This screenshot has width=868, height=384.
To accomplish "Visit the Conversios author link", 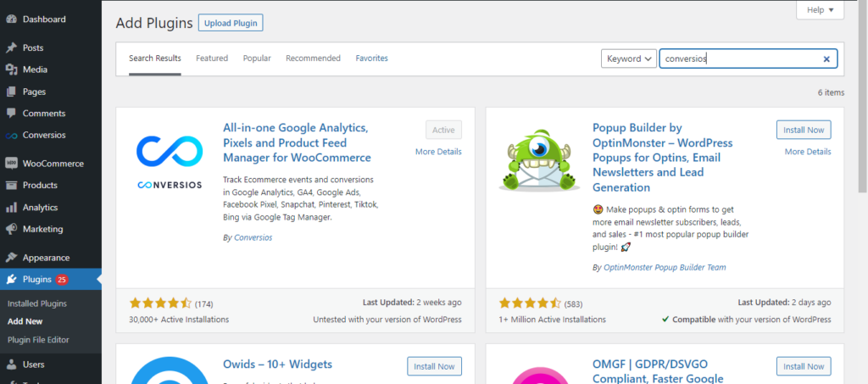I will (253, 237).
